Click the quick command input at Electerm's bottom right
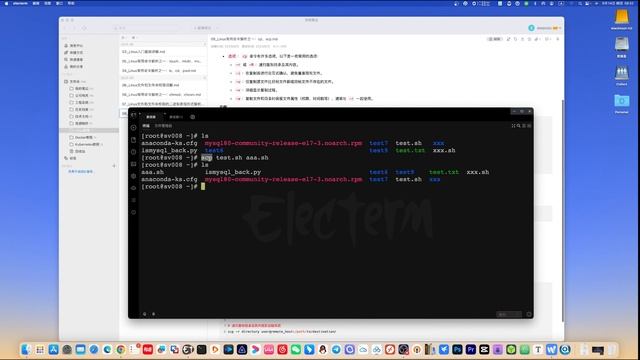This screenshot has height=360, width=640. (x=509, y=314)
